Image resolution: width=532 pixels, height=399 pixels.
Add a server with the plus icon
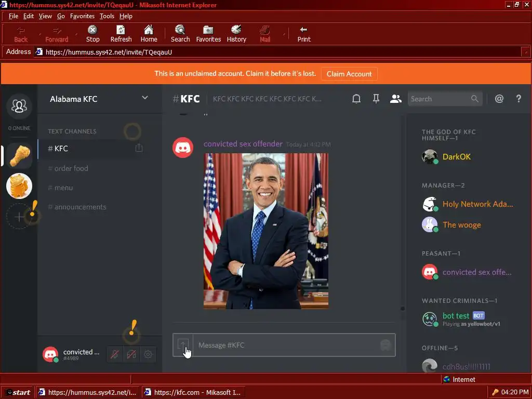coord(19,217)
